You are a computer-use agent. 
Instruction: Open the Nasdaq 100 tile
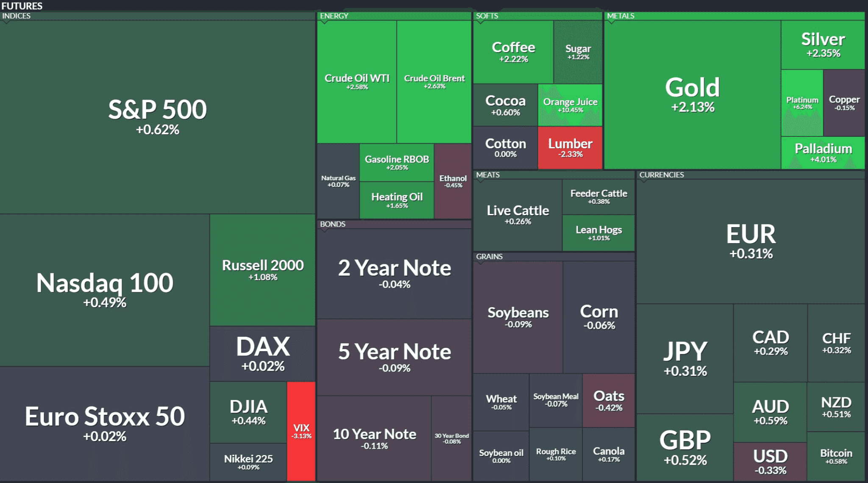pos(105,289)
